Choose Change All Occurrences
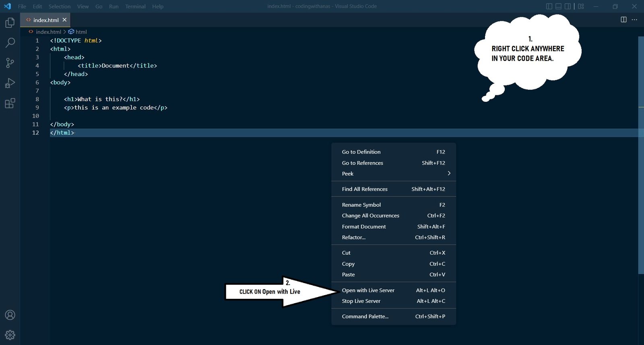The width and height of the screenshot is (644, 345). (x=394, y=216)
